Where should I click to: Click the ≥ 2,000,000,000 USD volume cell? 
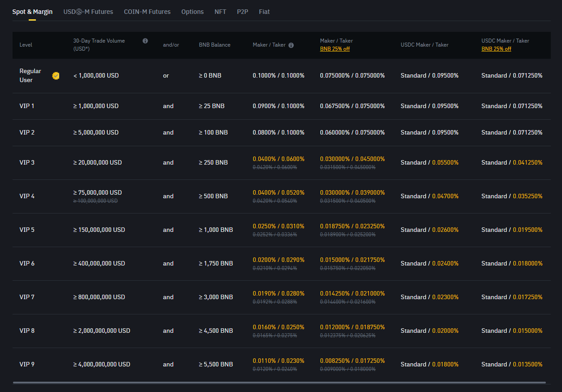click(x=102, y=331)
